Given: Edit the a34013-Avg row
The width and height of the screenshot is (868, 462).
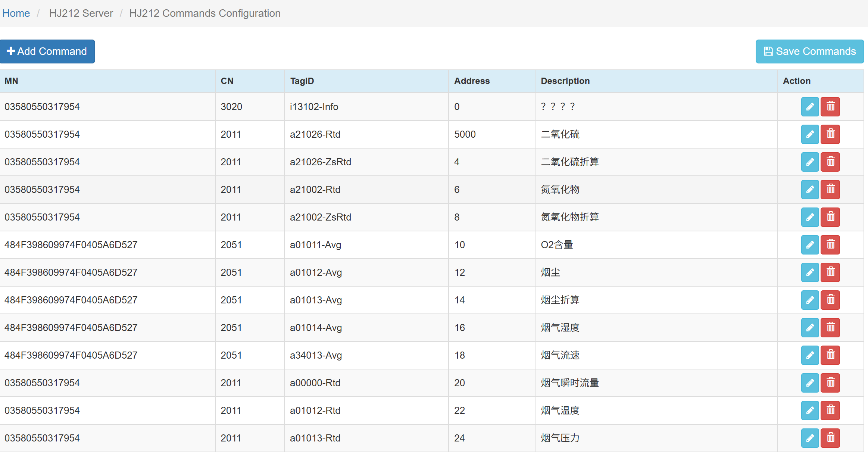Looking at the screenshot, I should click(810, 355).
